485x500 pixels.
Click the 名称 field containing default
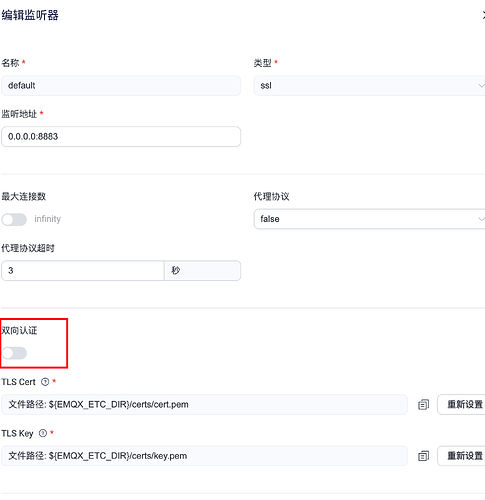121,86
